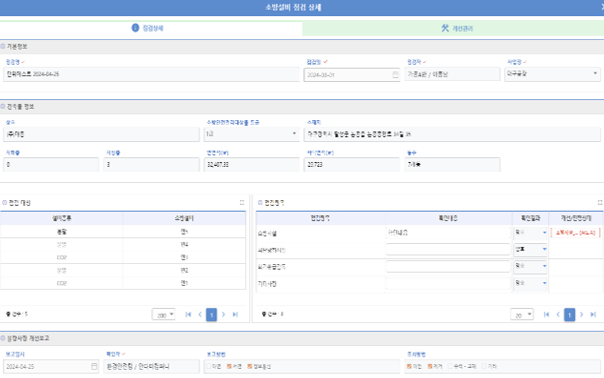Select page 1 in 점검 대상 pager
The height and width of the screenshot is (378, 604).
coord(211,315)
